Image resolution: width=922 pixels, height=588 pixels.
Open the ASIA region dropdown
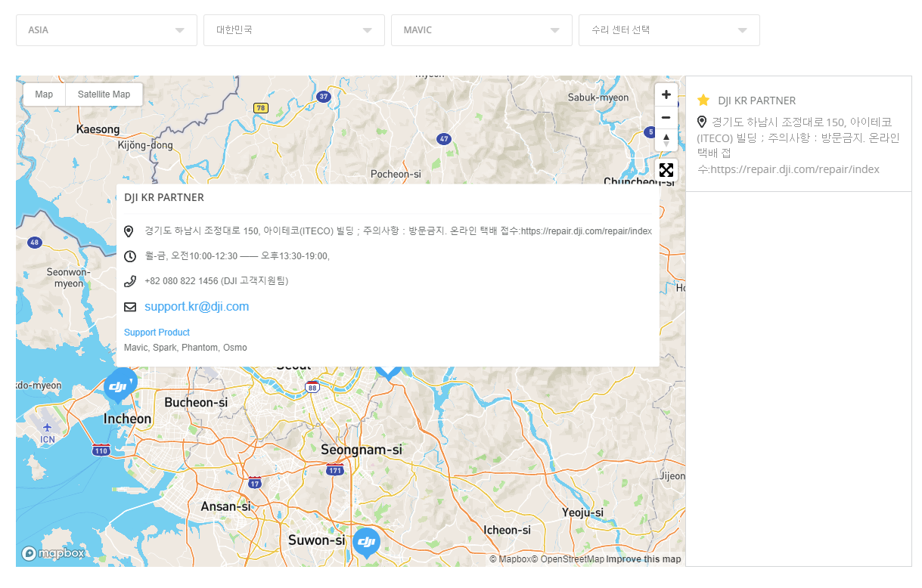107,30
